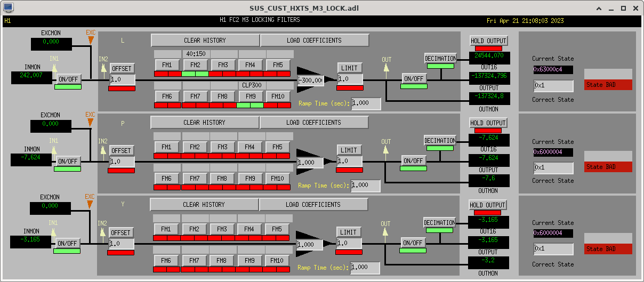Viewport: 644px width, 282px height.
Task: Click the OFFSET button in P row
Action: pyautogui.click(x=122, y=151)
